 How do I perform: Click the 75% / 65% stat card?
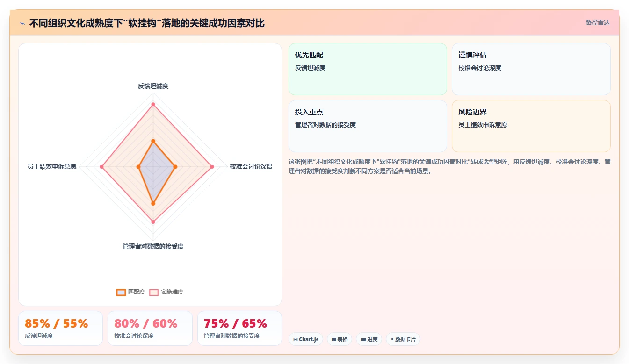point(239,328)
